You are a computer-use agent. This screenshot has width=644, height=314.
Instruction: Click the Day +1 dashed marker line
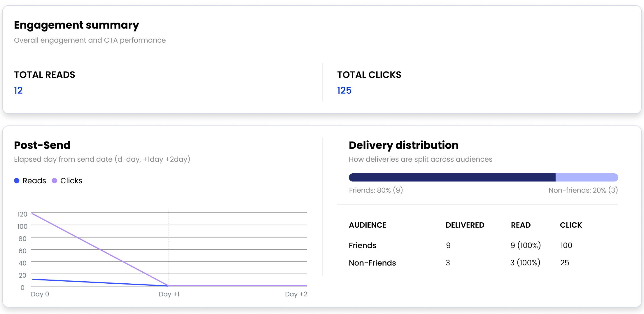point(169,248)
